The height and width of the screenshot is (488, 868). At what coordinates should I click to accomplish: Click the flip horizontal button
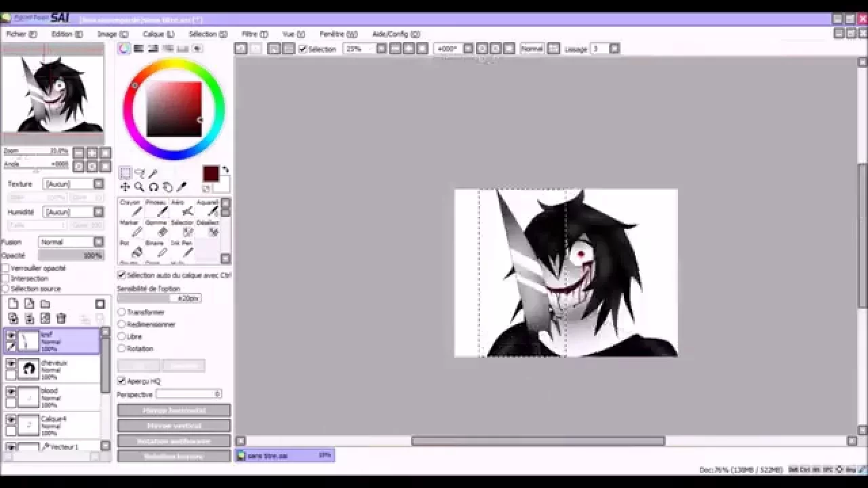click(174, 411)
